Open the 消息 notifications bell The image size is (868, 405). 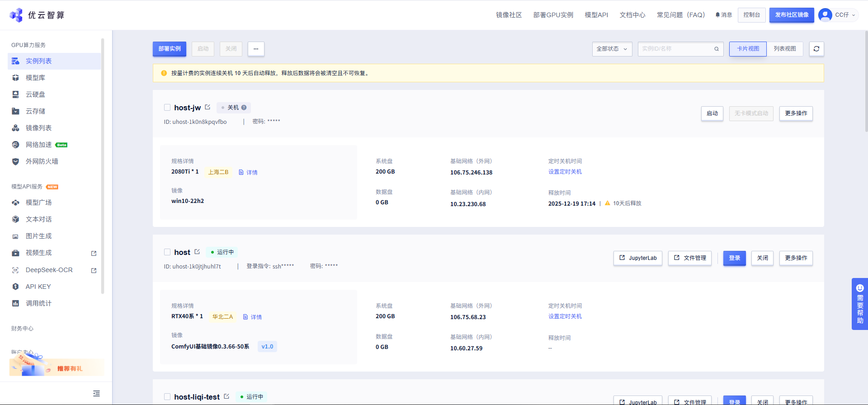pos(723,15)
